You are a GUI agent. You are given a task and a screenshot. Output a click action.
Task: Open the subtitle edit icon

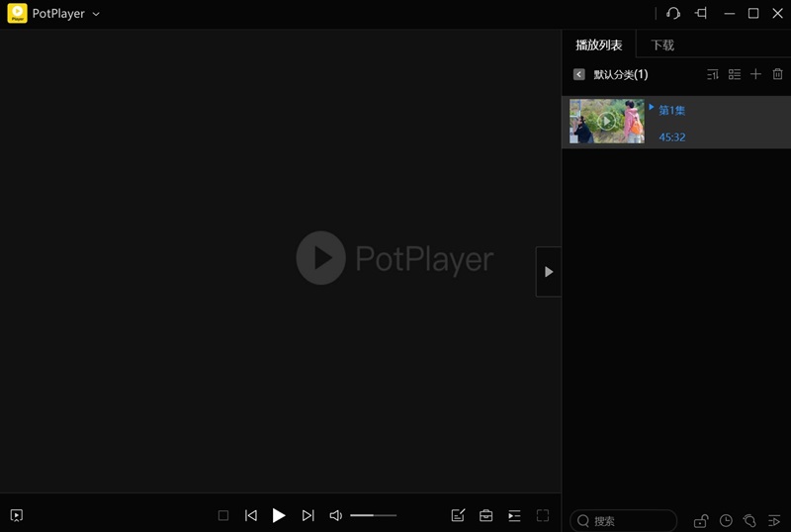[x=458, y=515]
